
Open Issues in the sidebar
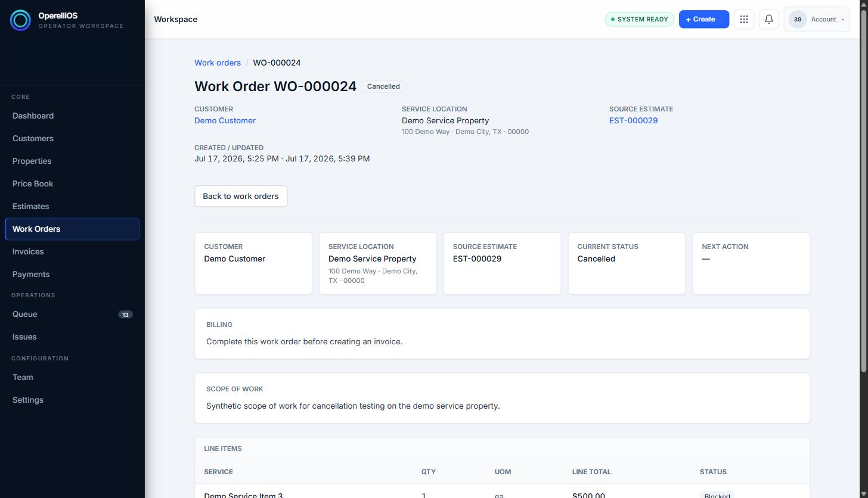click(x=72, y=337)
